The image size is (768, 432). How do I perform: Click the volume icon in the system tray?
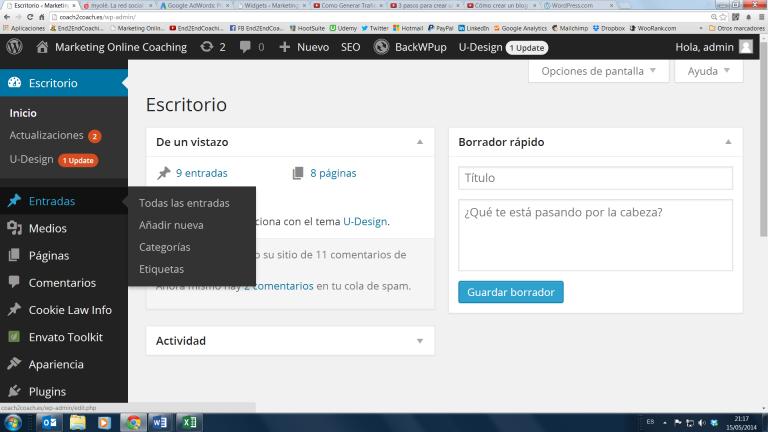tap(702, 422)
